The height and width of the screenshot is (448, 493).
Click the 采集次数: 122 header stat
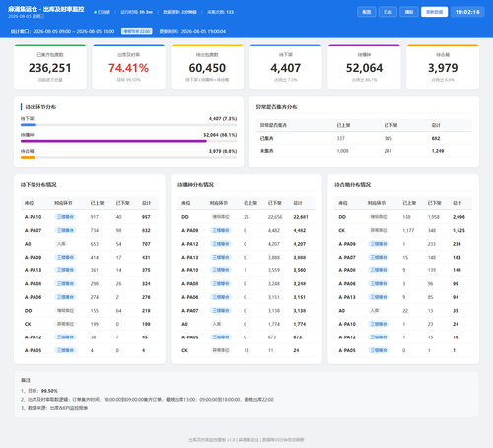click(220, 12)
